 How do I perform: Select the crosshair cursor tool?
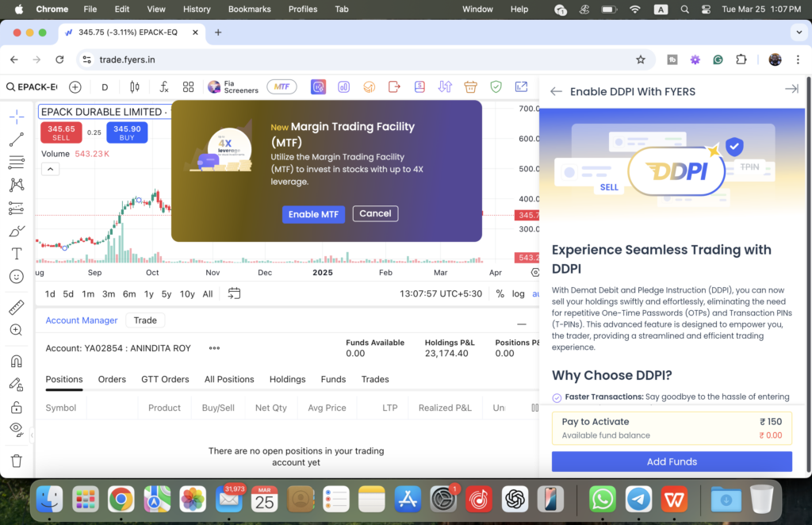click(x=17, y=117)
